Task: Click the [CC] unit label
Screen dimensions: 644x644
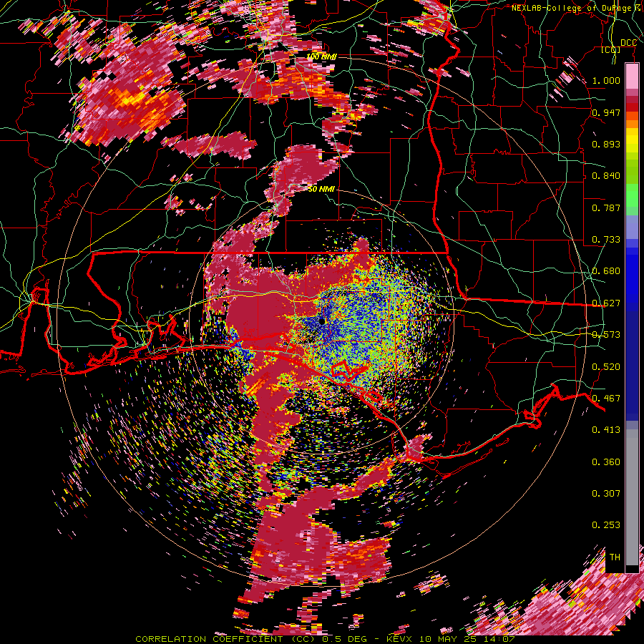Action: pos(611,49)
